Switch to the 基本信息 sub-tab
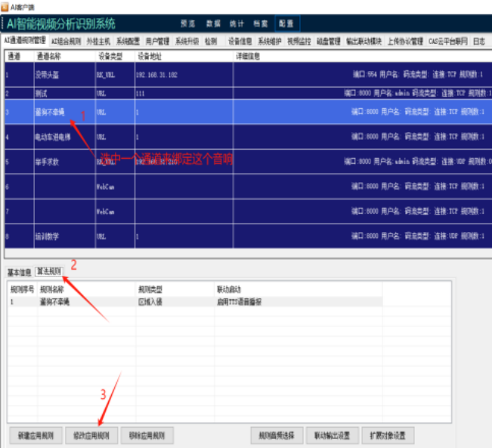492x448 pixels. [19, 272]
